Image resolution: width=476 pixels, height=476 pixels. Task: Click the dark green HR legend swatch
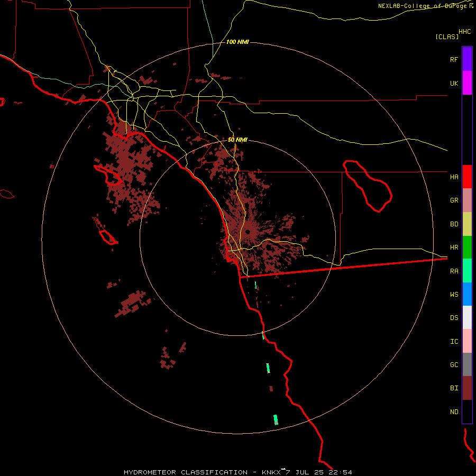pos(467,247)
